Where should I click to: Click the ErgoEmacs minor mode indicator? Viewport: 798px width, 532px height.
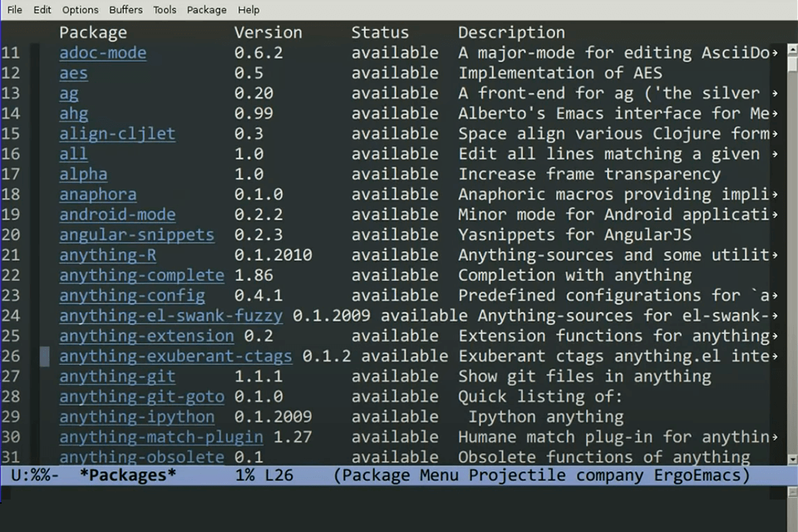tap(702, 475)
